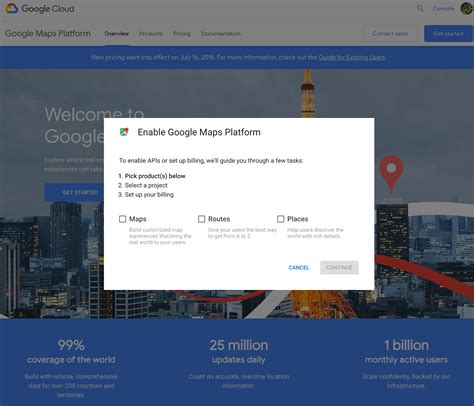This screenshot has width=474, height=406.
Task: Open search via magnifier icon
Action: pyautogui.click(x=420, y=9)
